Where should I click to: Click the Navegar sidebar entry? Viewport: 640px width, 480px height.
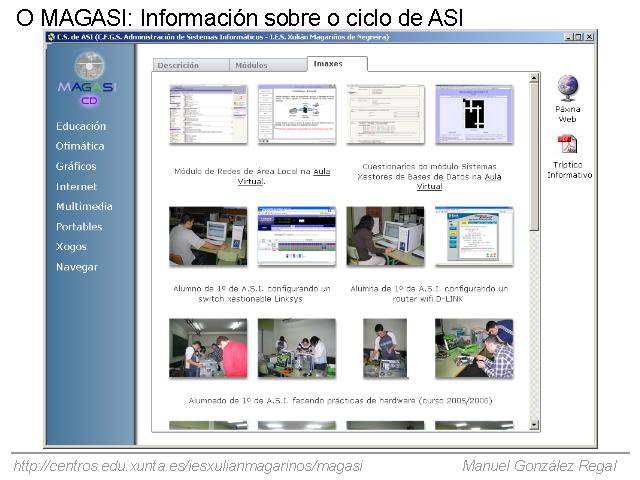(x=77, y=267)
